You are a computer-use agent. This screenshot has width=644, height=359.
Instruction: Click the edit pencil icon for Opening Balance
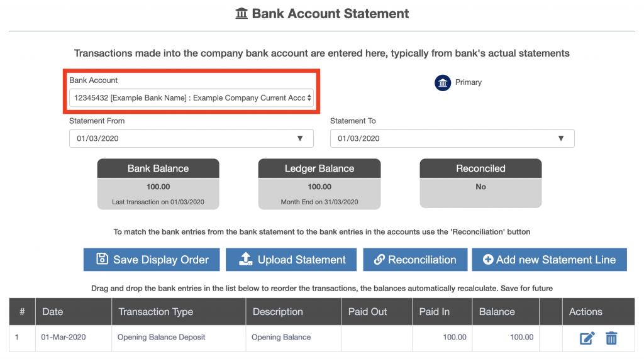click(587, 338)
